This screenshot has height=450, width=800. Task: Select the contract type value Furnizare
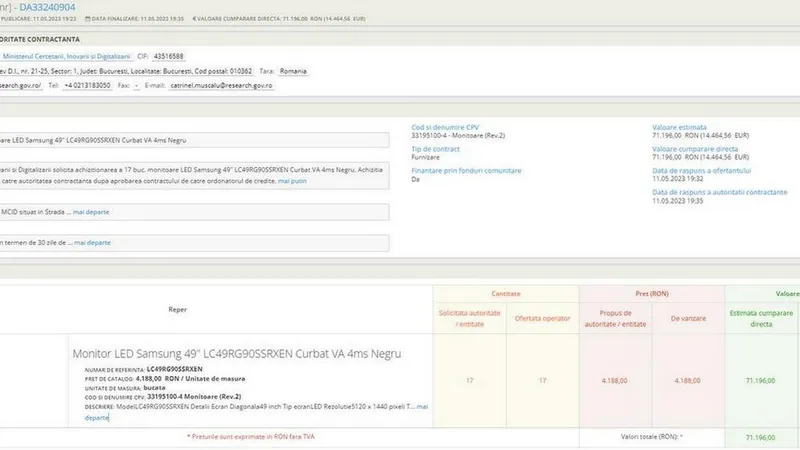[426, 157]
